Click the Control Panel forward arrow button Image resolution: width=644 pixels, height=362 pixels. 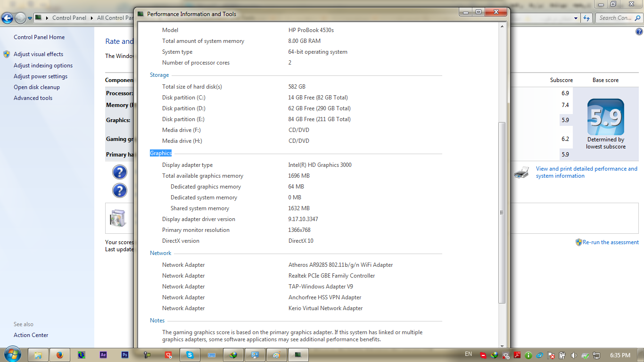tap(20, 18)
